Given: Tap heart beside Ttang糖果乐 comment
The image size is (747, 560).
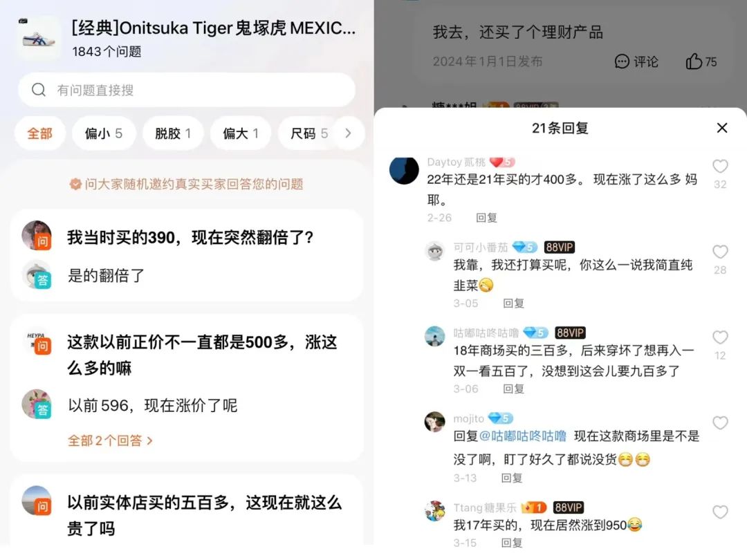Looking at the screenshot, I should 720,512.
